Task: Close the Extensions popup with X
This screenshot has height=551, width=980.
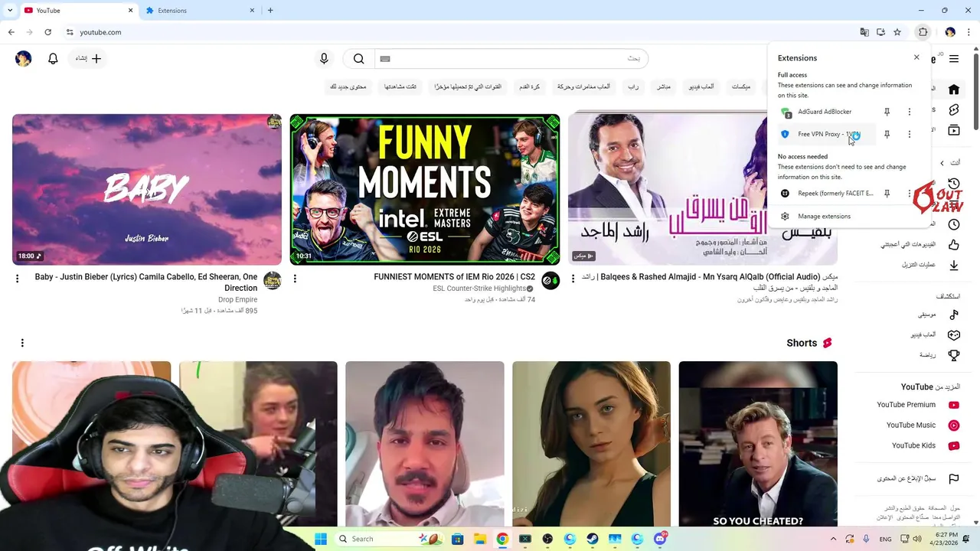Action: [916, 57]
